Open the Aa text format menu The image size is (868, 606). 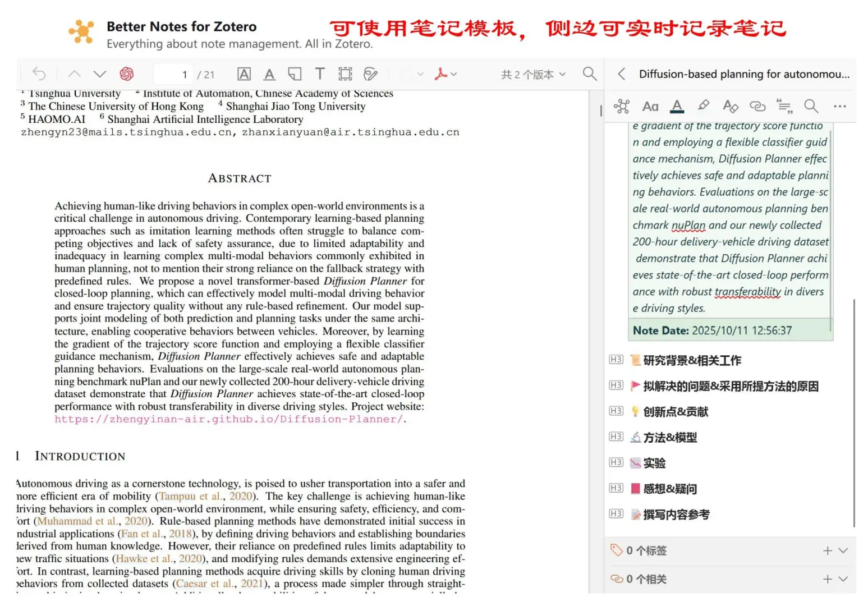[x=650, y=106]
